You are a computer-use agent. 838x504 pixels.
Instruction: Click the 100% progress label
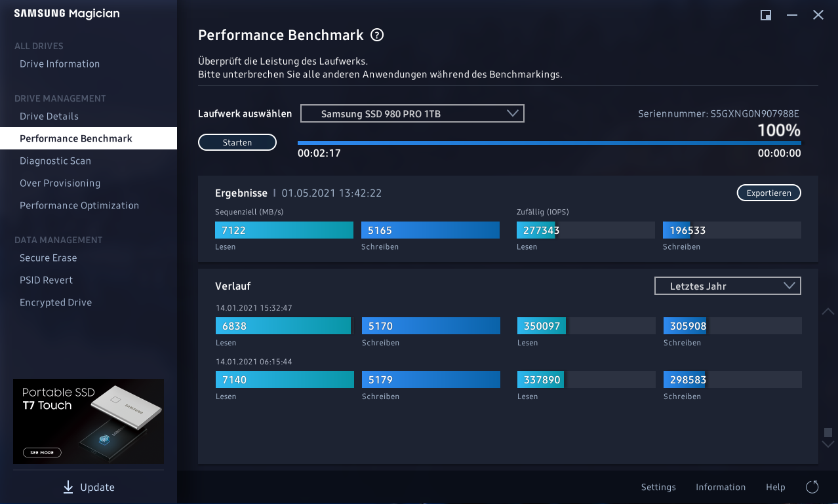pos(779,130)
